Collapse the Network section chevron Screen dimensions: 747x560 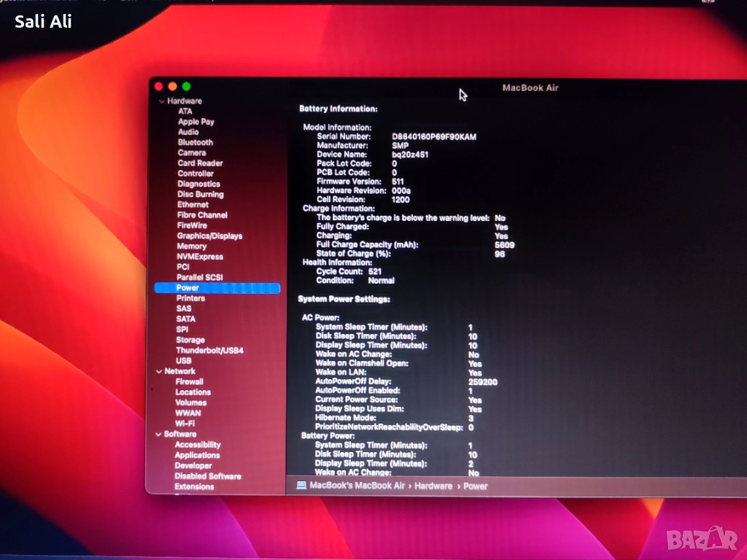coord(158,371)
